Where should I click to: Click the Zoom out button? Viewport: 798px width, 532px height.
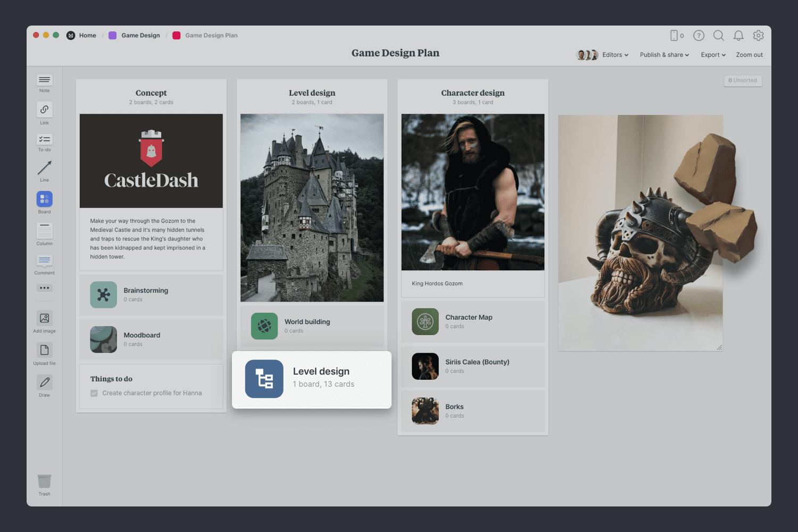tap(749, 55)
